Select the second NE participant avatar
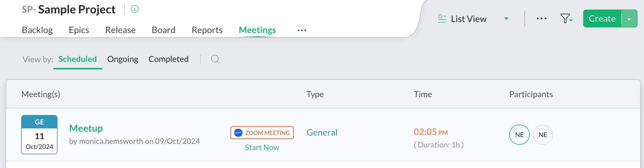Screen dimensions: 644x168 pos(543,135)
